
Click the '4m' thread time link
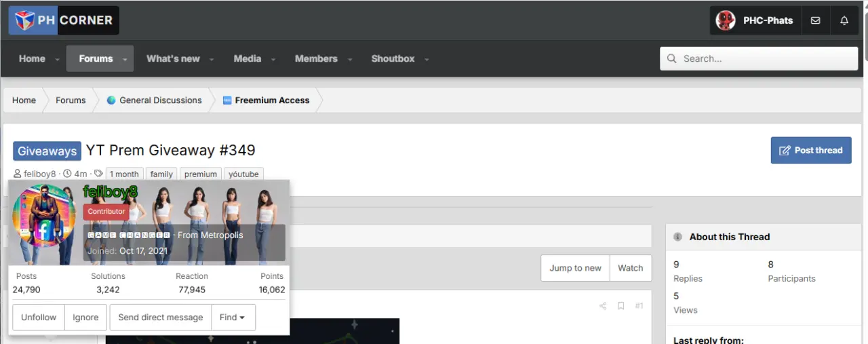80,174
